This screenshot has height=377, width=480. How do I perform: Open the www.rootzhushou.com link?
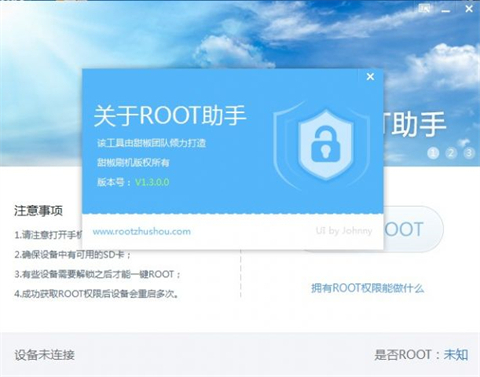tap(142, 231)
